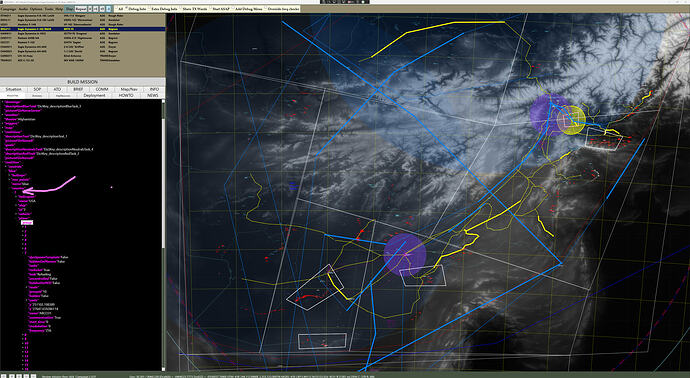Click the Repeat button in the toolbar
The image size is (690, 378).
pos(81,9)
